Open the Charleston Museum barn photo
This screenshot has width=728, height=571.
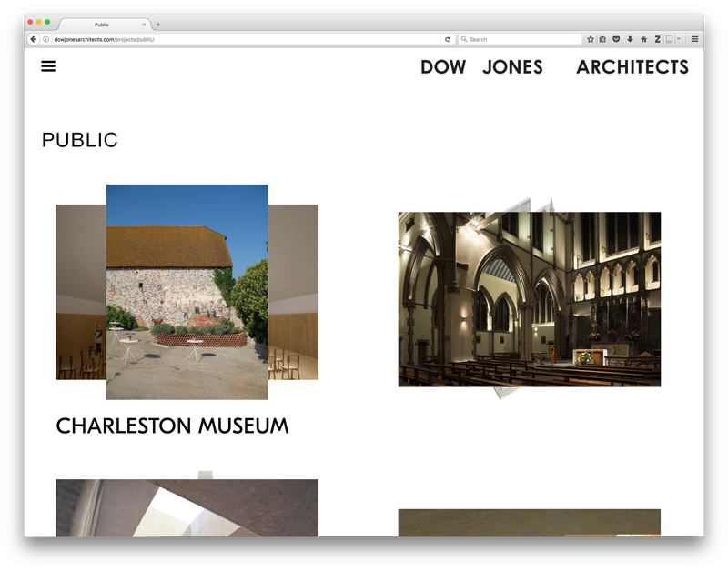coord(187,292)
